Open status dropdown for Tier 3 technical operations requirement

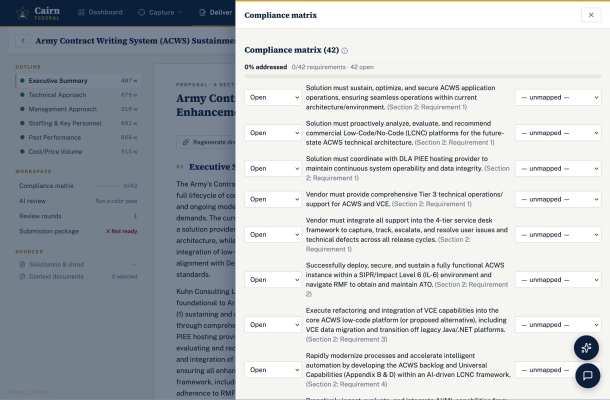coord(273,199)
